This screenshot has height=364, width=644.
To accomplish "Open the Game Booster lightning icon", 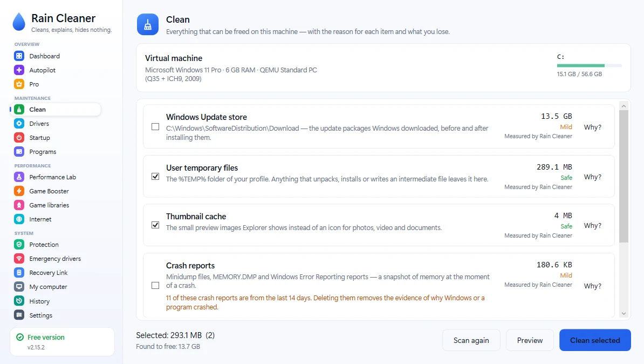I will 19,191.
